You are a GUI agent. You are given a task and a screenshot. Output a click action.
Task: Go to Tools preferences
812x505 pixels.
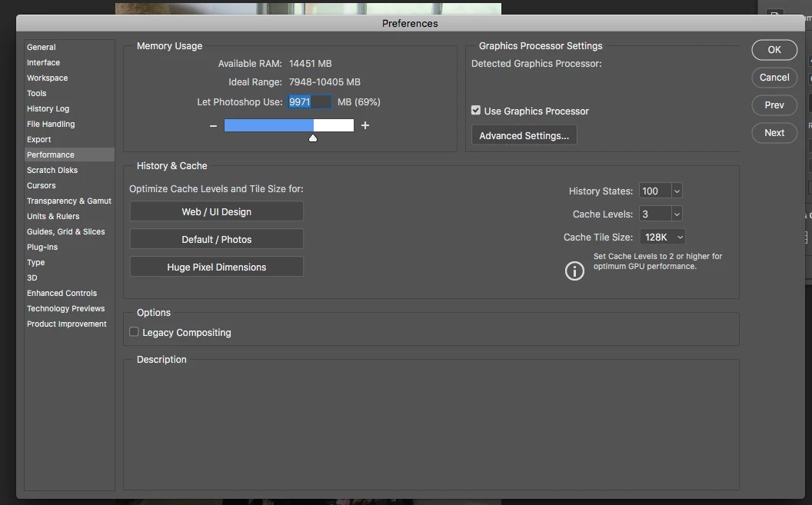pos(37,93)
